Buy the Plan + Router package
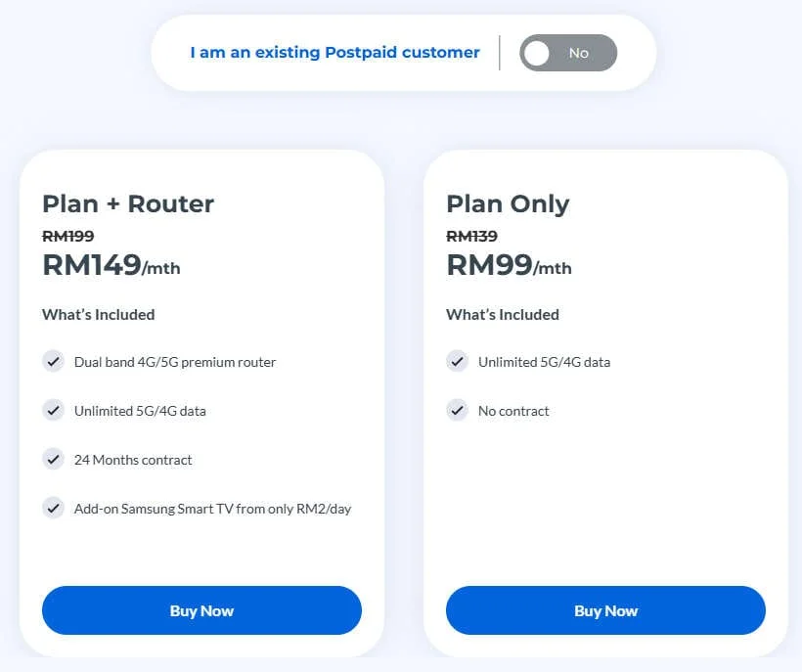This screenshot has width=802, height=672. click(201, 610)
